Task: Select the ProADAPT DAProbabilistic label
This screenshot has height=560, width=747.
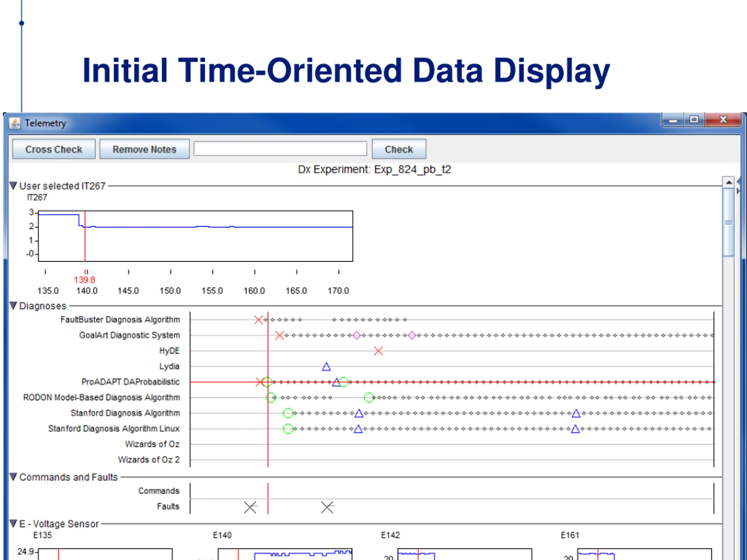Action: pyautogui.click(x=130, y=382)
